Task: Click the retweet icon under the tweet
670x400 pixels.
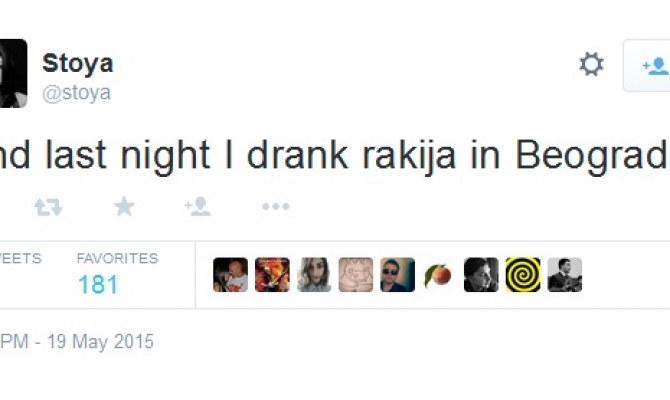Action: click(x=48, y=206)
